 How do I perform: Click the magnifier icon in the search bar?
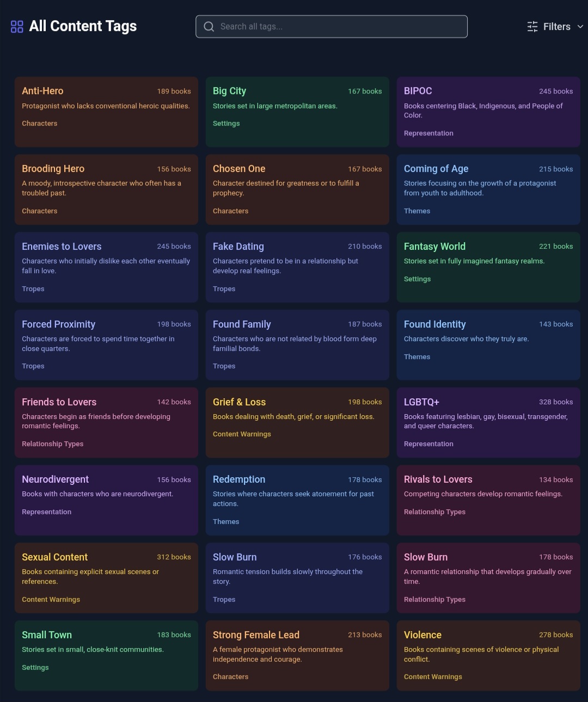[209, 27]
